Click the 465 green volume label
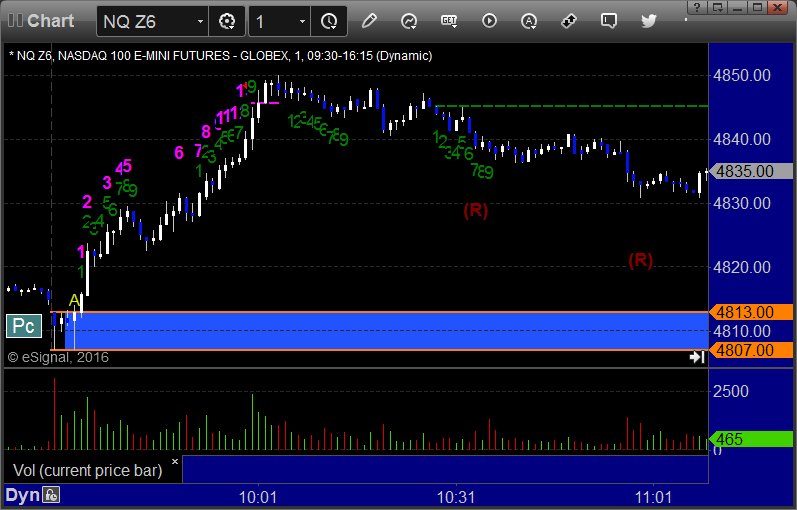This screenshot has height=510, width=797. coord(751,439)
